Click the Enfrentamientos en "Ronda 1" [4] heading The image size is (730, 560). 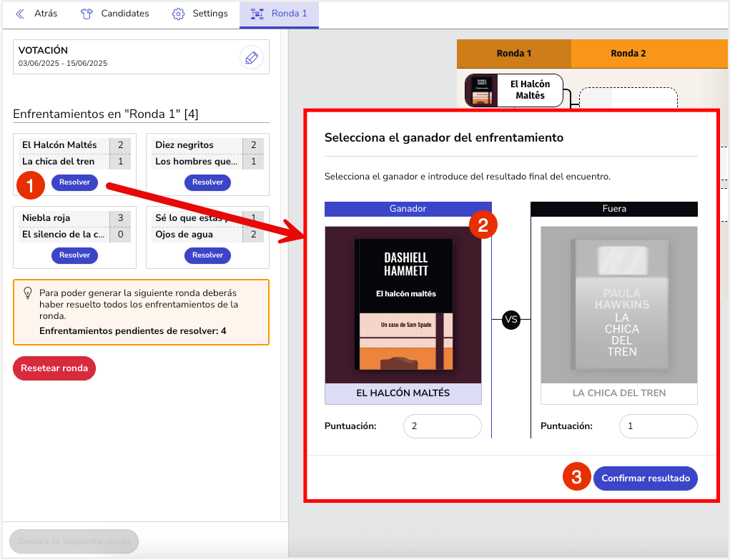106,114
